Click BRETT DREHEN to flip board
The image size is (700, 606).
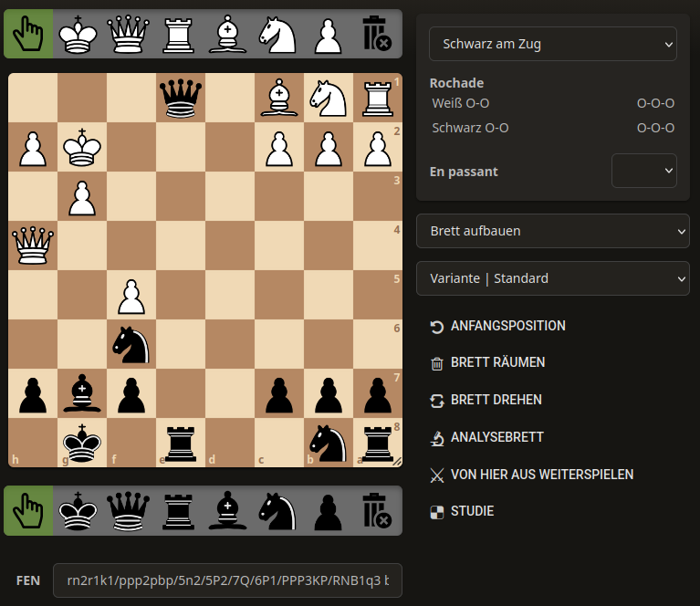pyautogui.click(x=496, y=400)
